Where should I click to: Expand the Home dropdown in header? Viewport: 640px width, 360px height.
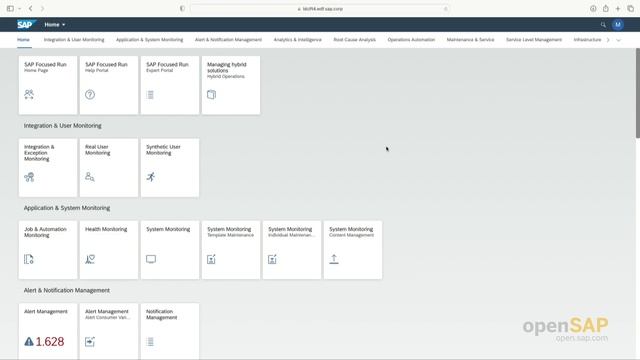pos(55,25)
